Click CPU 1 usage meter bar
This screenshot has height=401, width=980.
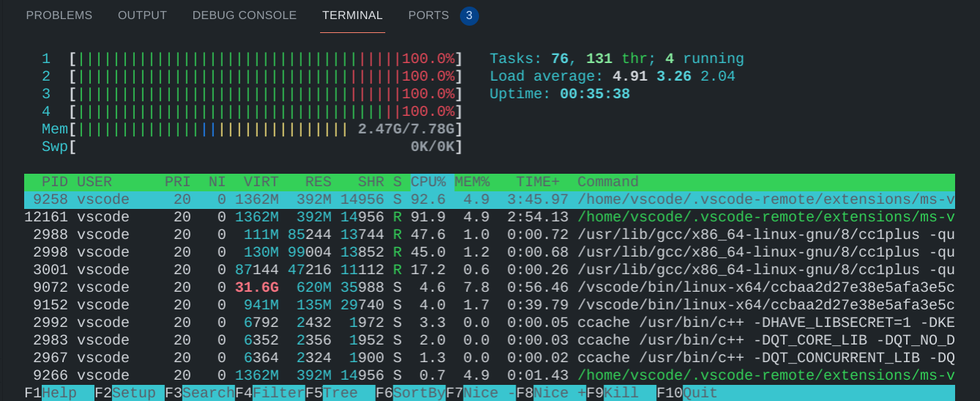266,59
